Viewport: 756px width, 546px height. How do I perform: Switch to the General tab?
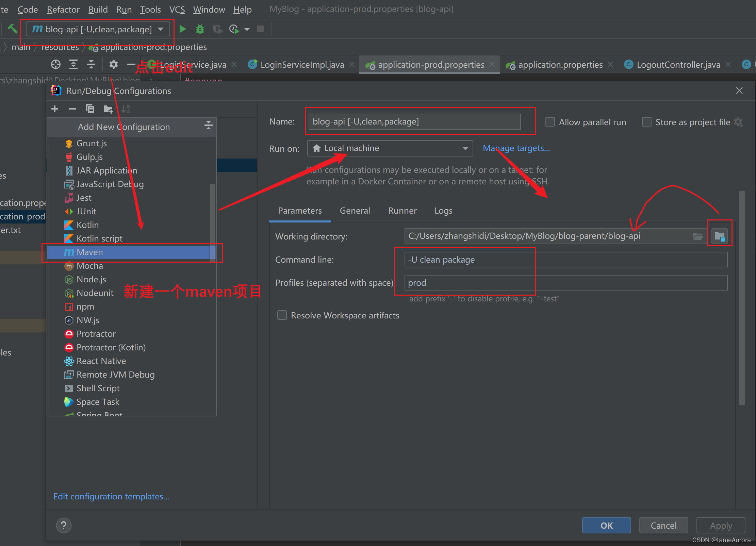(x=355, y=210)
